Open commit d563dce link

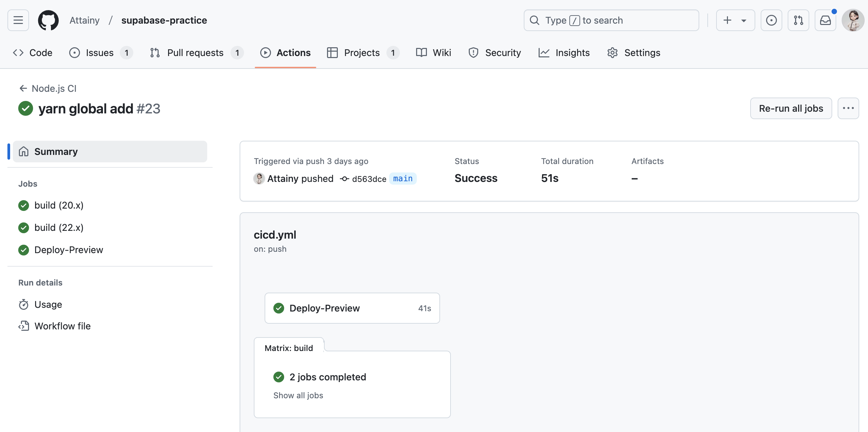click(x=369, y=179)
